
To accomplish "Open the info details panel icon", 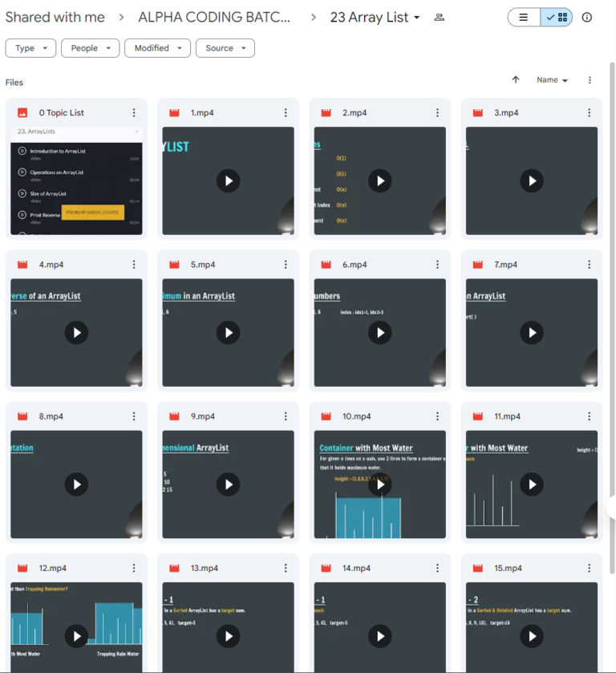I will (x=587, y=18).
